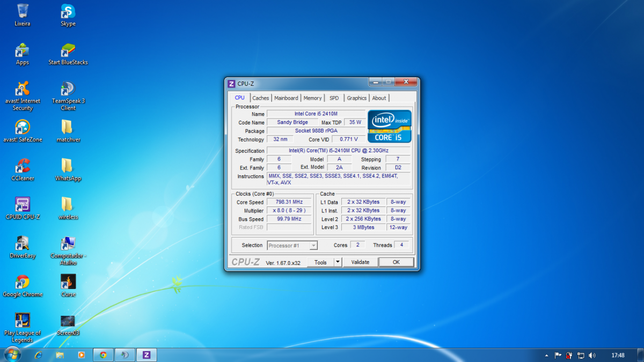Click the Core VID value 0.771 V
This screenshot has height=362, width=644.
click(x=348, y=139)
